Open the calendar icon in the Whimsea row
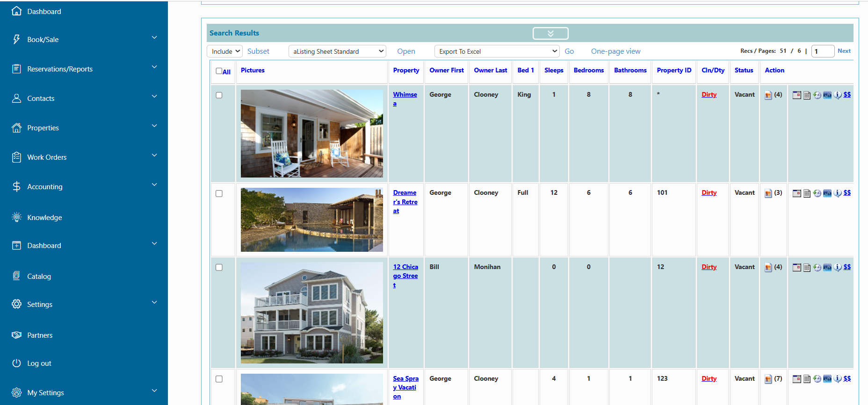The height and width of the screenshot is (405, 868). pyautogui.click(x=797, y=95)
